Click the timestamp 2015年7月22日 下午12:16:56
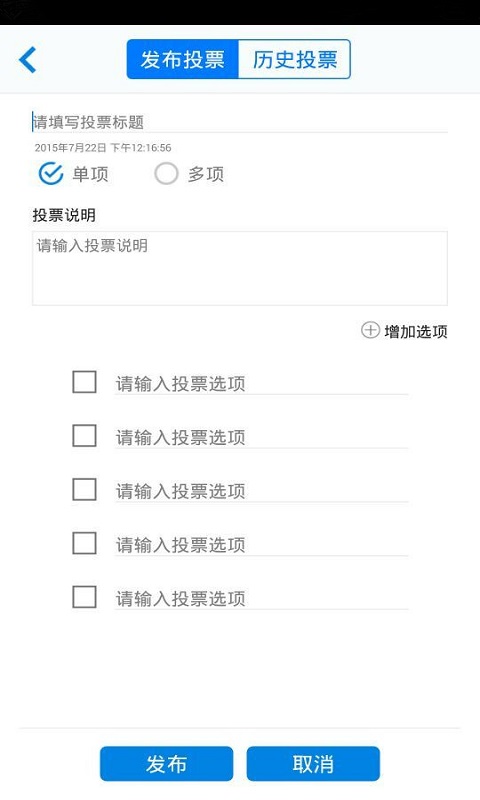The image size is (480, 800). coord(103,148)
